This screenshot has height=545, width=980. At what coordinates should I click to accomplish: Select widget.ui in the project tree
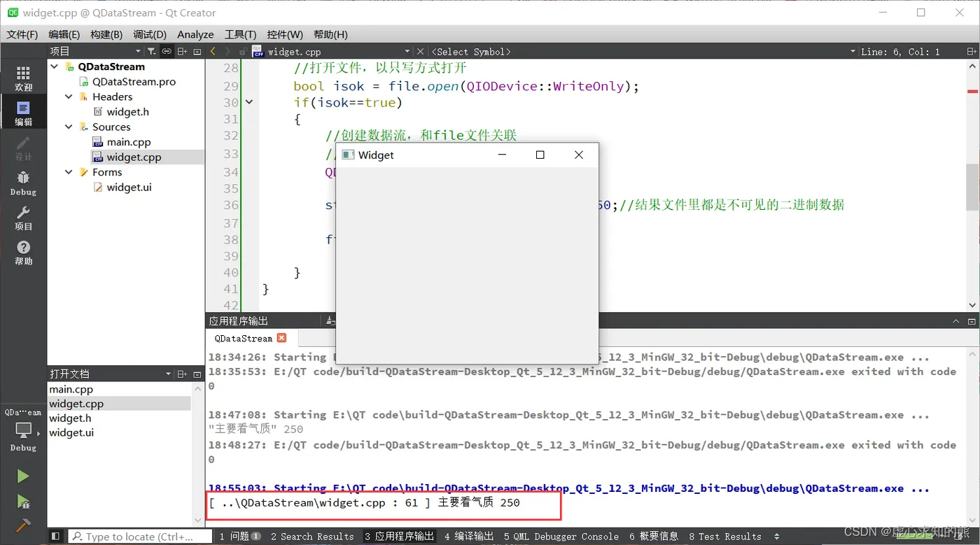click(129, 187)
